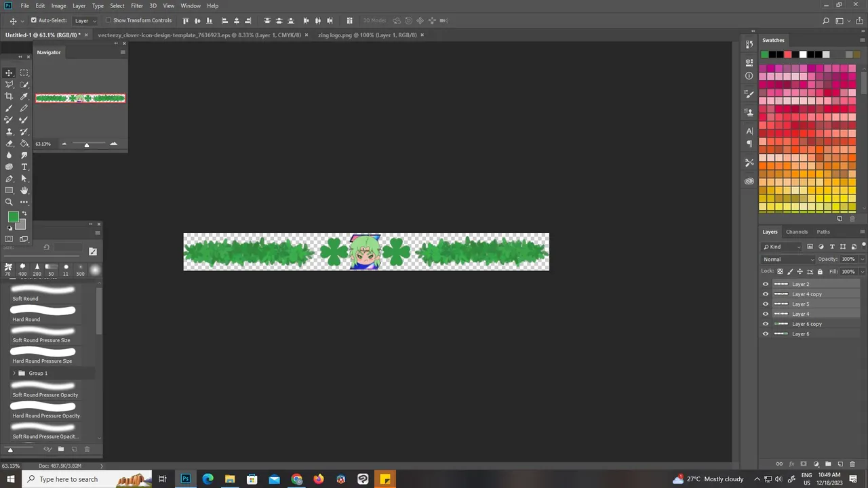The height and width of the screenshot is (488, 868).
Task: Select the Quick Selection tool
Action: click(24, 84)
